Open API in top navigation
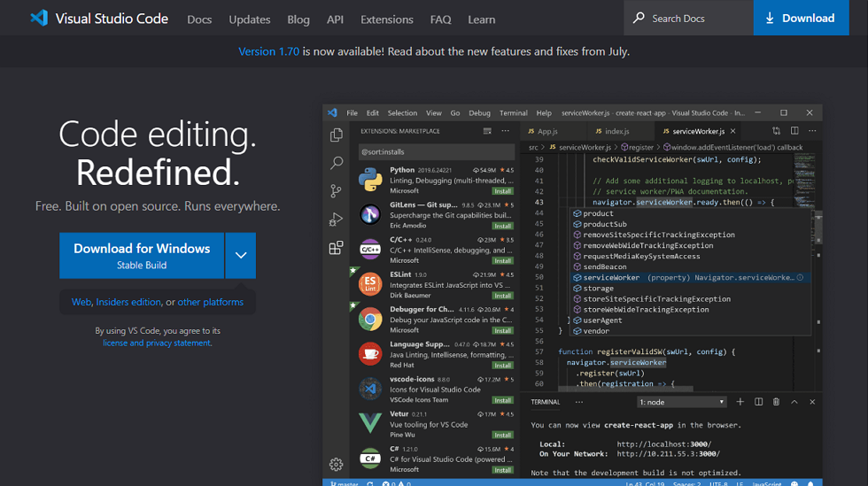 click(x=335, y=19)
